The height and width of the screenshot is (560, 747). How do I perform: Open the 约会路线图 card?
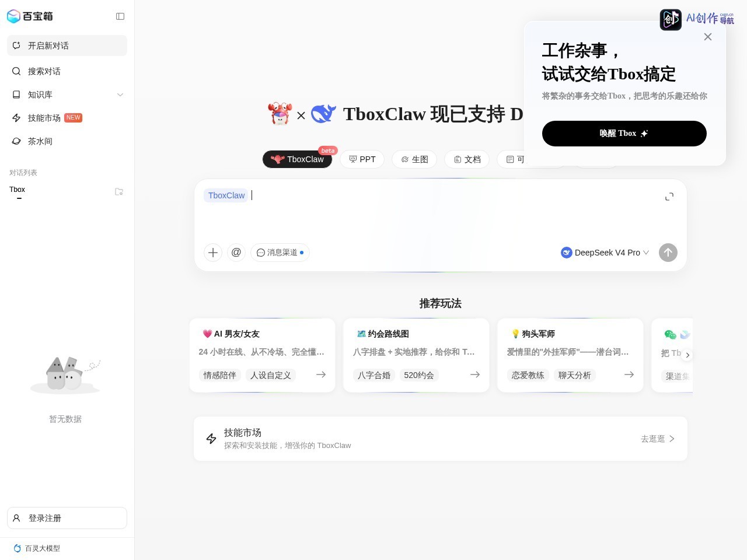[x=417, y=355]
